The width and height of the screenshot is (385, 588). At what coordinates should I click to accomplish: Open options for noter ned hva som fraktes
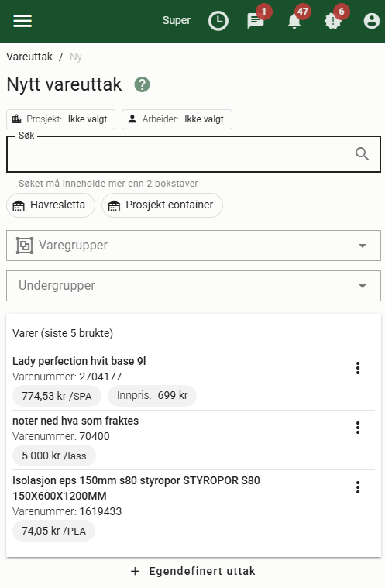[358, 428]
